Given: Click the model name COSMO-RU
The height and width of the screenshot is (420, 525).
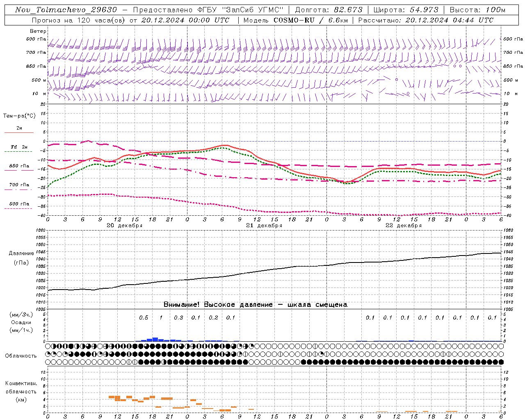Looking at the screenshot, I should 294,20.
